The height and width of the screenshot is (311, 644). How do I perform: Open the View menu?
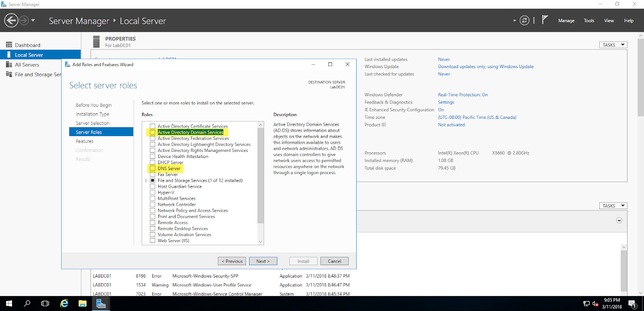pyautogui.click(x=609, y=21)
